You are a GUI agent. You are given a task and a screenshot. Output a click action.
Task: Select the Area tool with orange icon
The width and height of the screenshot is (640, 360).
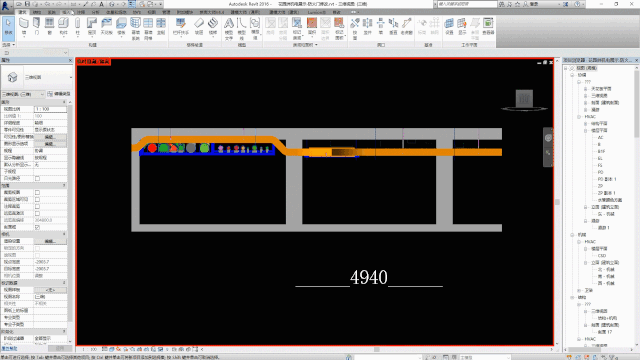point(312,27)
